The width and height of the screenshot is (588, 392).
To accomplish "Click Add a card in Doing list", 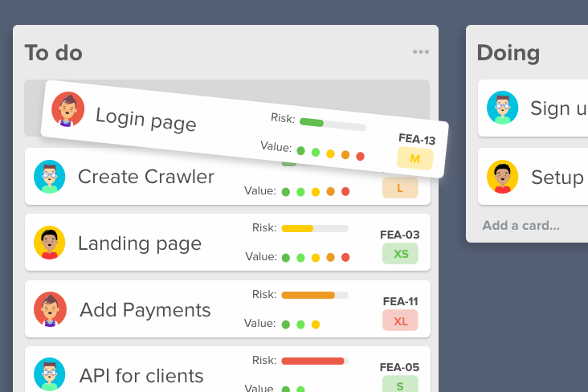I will (x=521, y=226).
